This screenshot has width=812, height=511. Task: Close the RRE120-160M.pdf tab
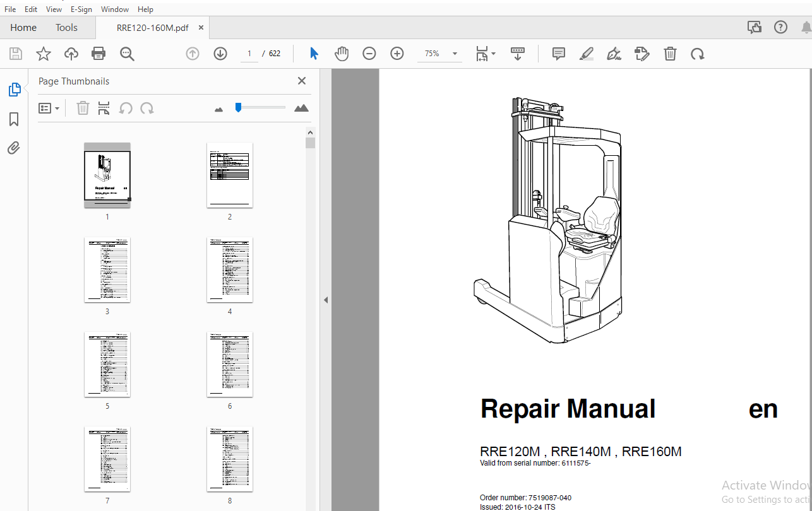pyautogui.click(x=201, y=28)
